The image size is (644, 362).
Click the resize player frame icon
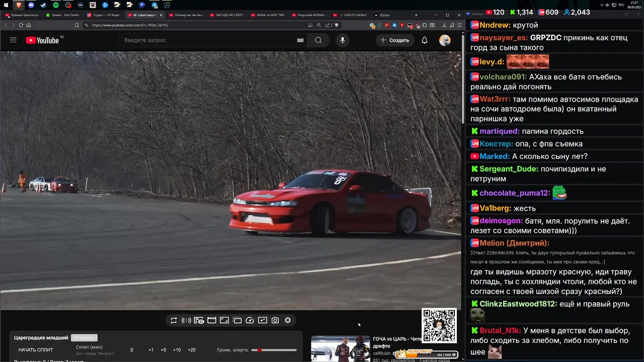tap(224, 320)
